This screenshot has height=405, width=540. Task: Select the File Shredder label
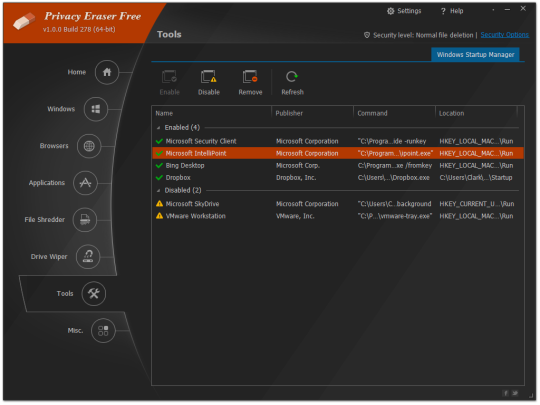(44, 220)
